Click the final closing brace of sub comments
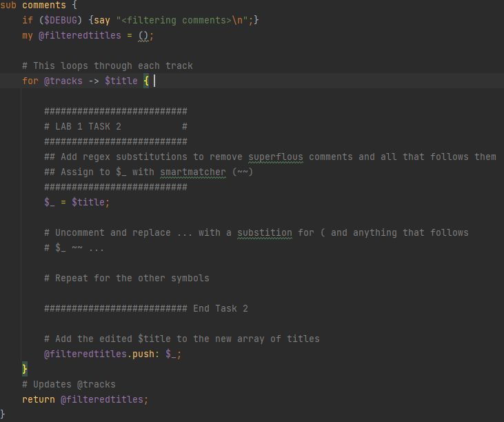 3,414
